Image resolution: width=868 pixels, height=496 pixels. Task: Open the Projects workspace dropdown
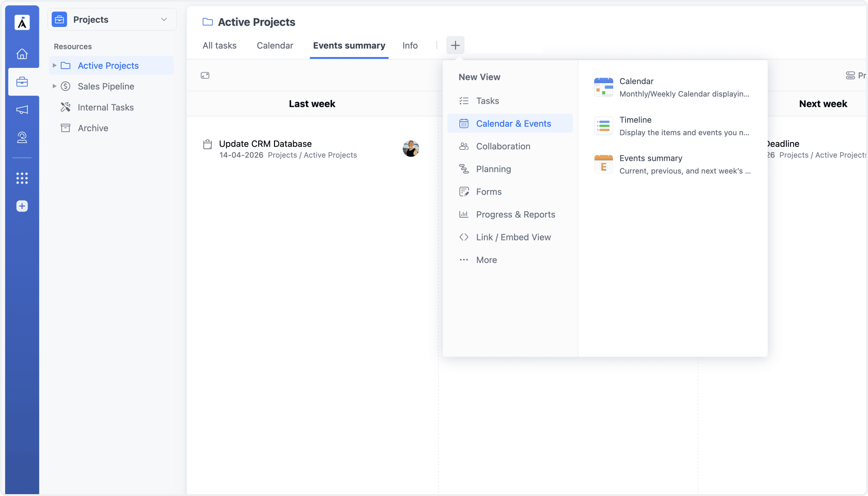point(165,20)
